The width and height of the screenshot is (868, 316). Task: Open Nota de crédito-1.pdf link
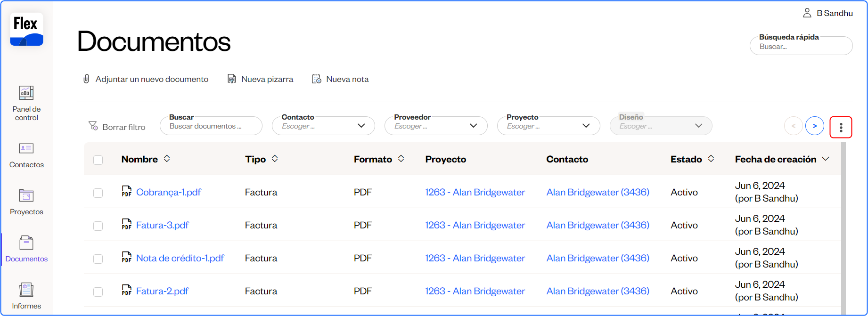coord(180,258)
